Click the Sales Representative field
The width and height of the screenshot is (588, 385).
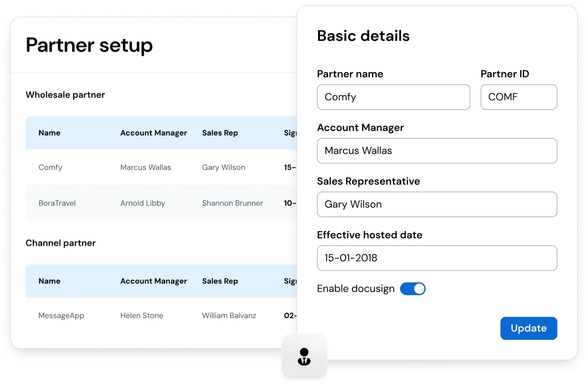pos(437,205)
